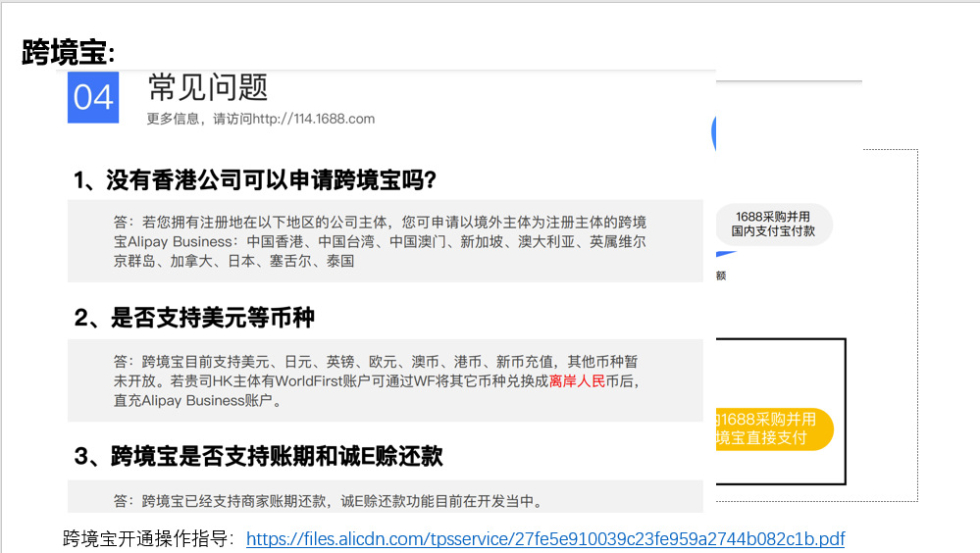
Task: Click the 1688采购并用国内支付宝付款 bubble
Action: tap(774, 224)
